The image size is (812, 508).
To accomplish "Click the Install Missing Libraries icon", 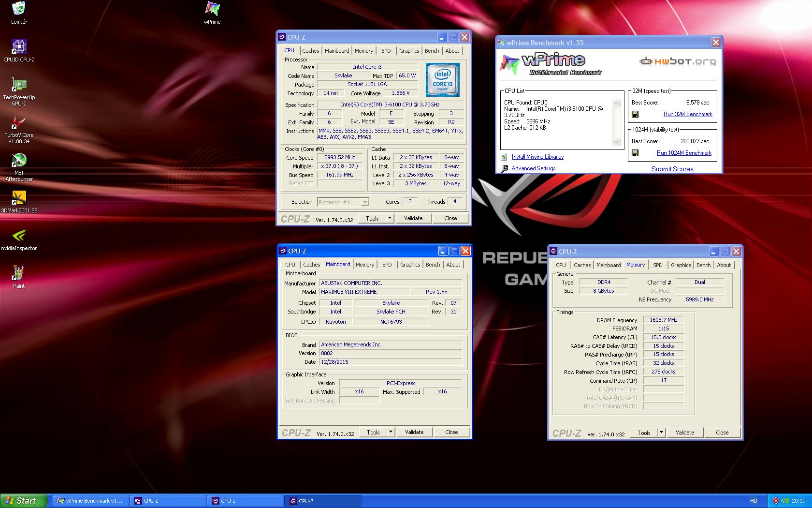I will click(x=504, y=157).
